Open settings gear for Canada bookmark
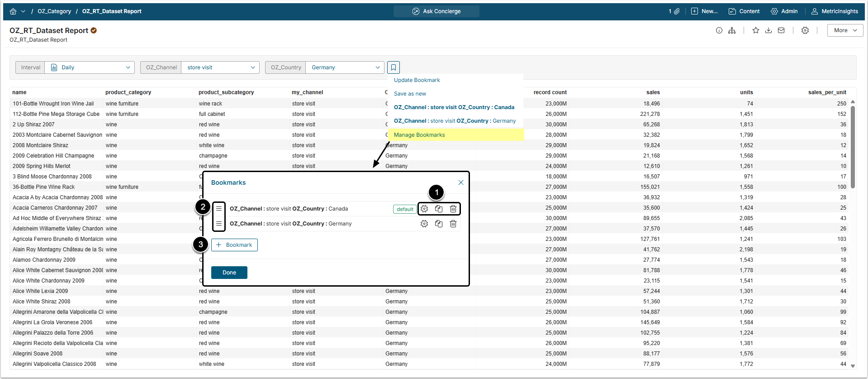Image resolution: width=868 pixels, height=379 pixels. 424,209
